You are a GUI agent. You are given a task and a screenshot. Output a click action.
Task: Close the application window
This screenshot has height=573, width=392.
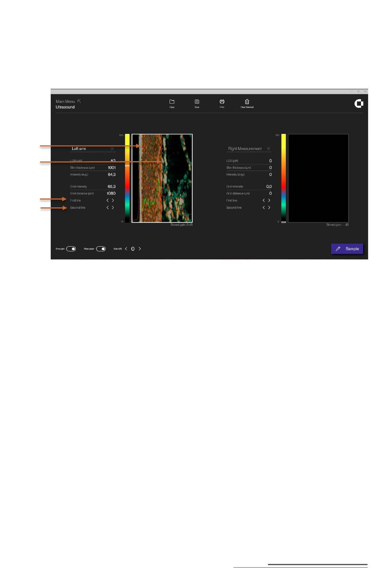365,91
